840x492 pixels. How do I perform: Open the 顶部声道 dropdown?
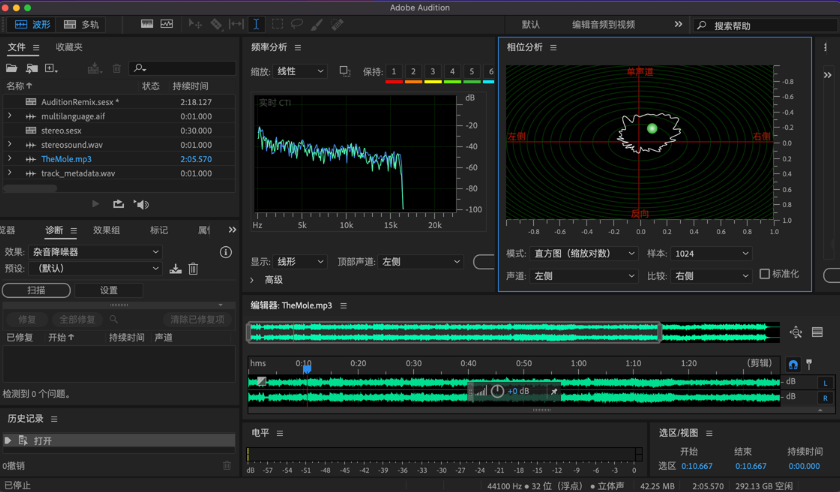420,262
